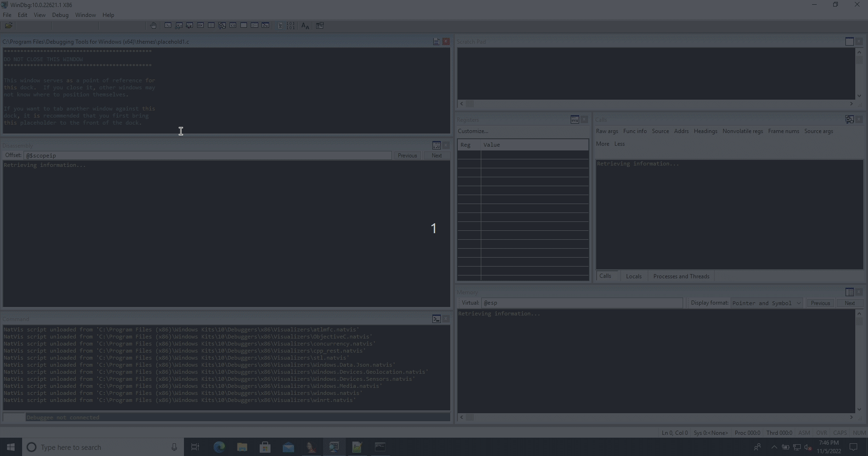Click the Memory Virtual address field
This screenshot has height=456, width=868.
pos(582,303)
